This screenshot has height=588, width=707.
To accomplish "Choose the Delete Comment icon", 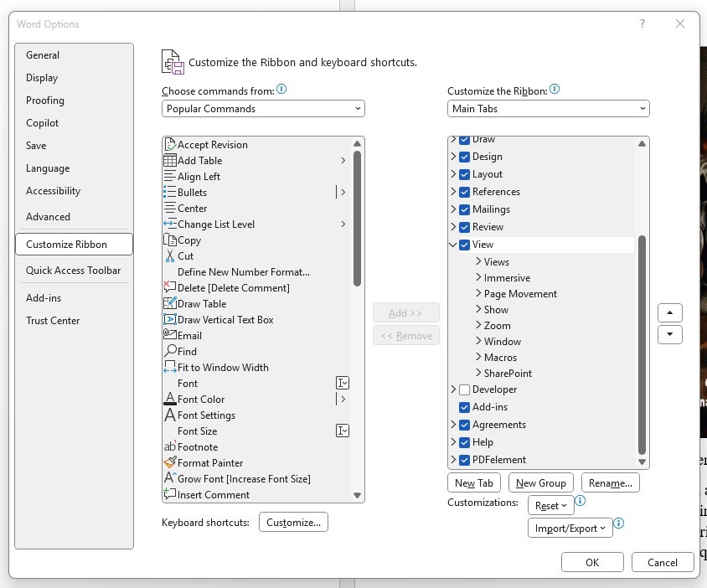I will (x=169, y=287).
